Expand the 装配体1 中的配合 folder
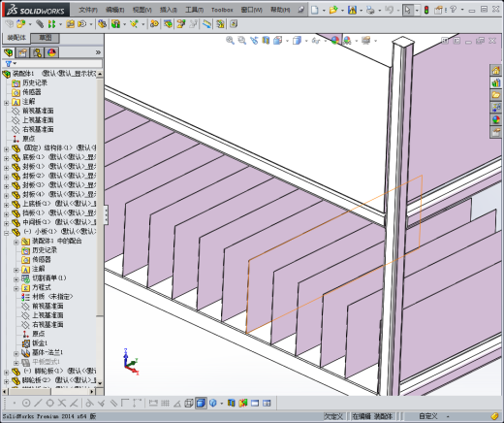 click(x=16, y=242)
